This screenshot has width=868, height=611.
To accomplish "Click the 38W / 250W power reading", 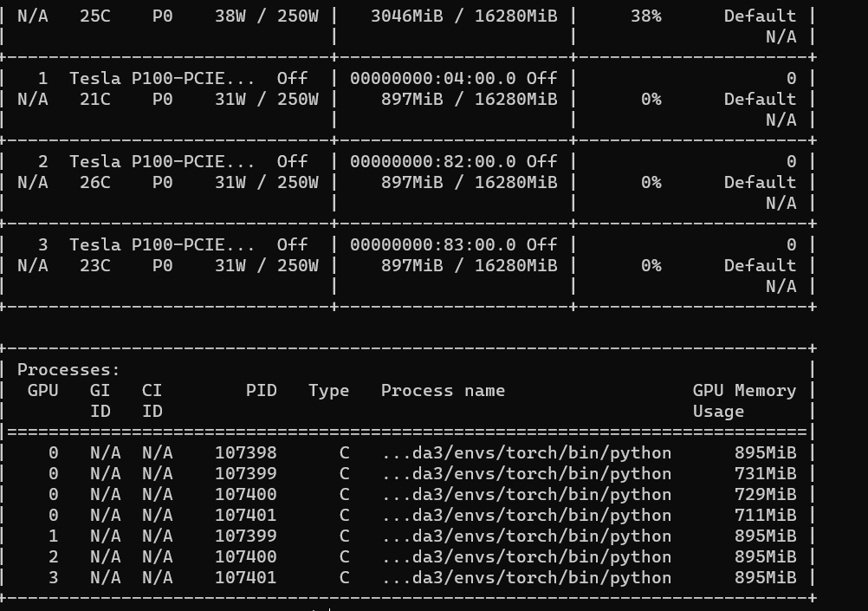I will [266, 16].
